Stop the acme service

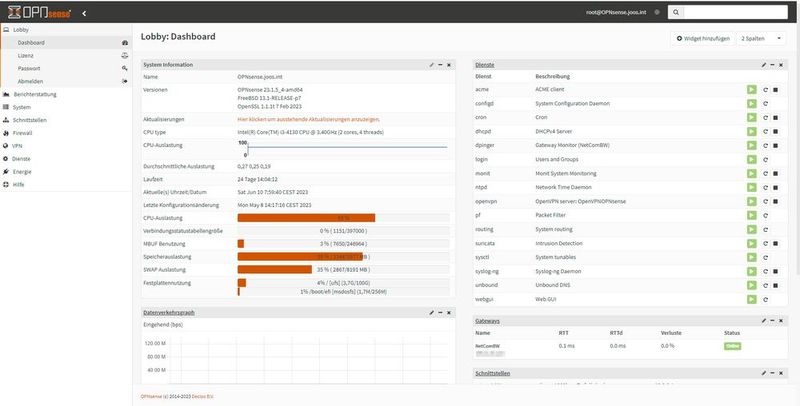point(775,90)
